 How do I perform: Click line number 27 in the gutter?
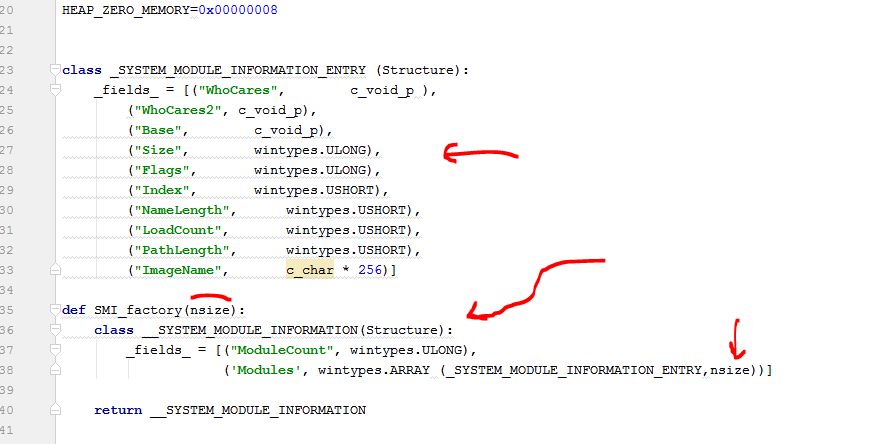(x=11, y=150)
